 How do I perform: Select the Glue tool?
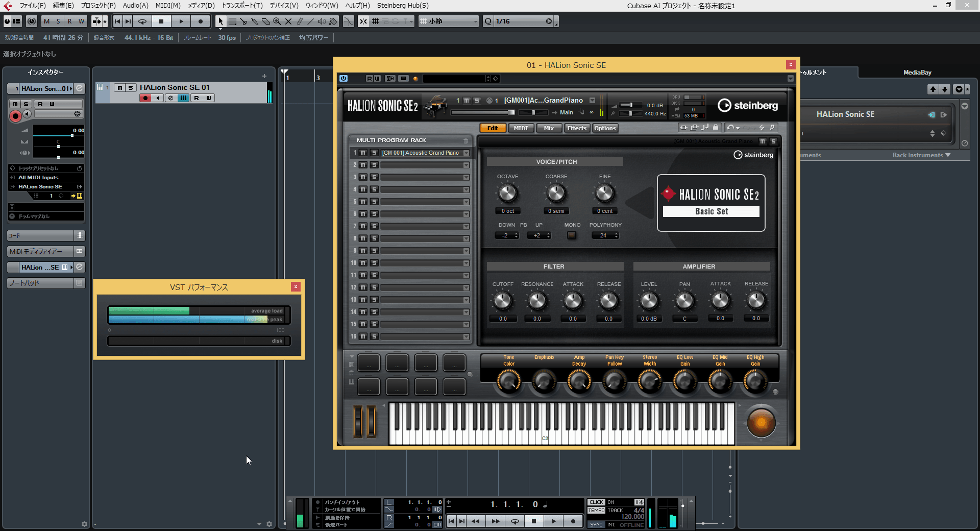coord(255,21)
